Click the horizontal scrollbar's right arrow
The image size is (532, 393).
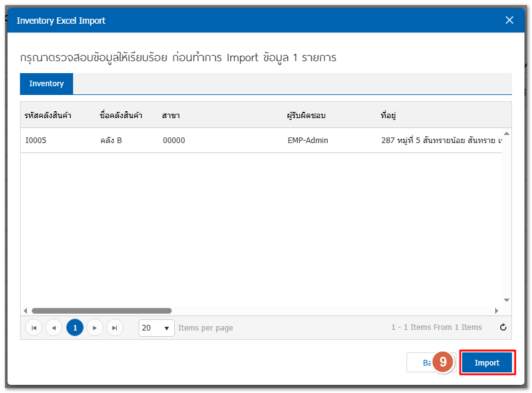pyautogui.click(x=496, y=311)
